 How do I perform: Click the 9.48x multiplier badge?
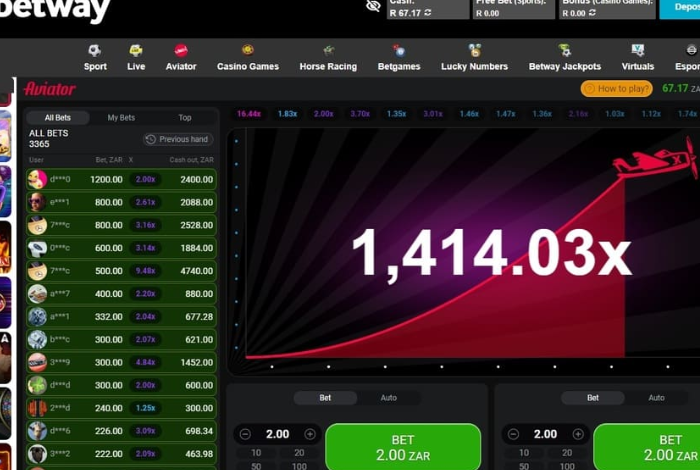(146, 271)
